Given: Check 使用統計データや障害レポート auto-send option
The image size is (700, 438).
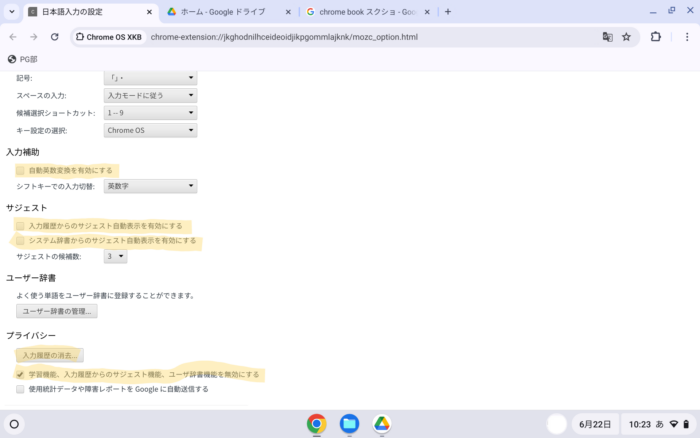Looking at the screenshot, I should [21, 389].
